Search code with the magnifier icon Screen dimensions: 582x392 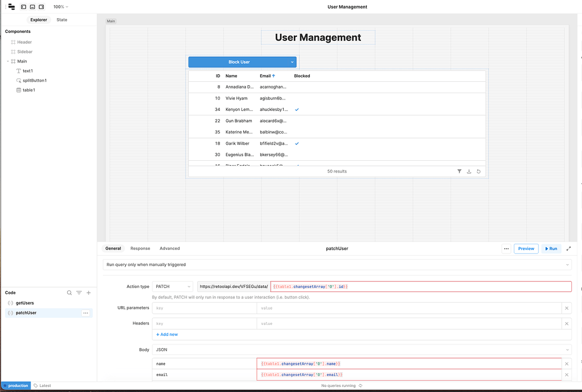pos(69,293)
